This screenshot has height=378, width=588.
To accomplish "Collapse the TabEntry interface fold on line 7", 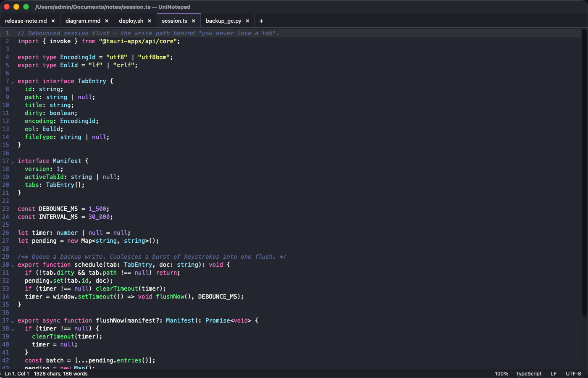I will pos(13,82).
